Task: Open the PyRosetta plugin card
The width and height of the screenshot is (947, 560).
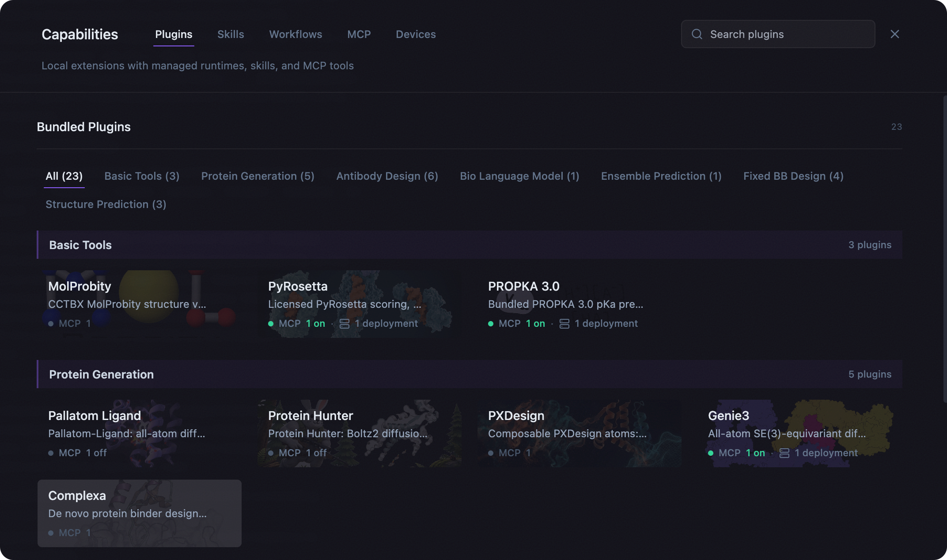Action: pos(360,304)
